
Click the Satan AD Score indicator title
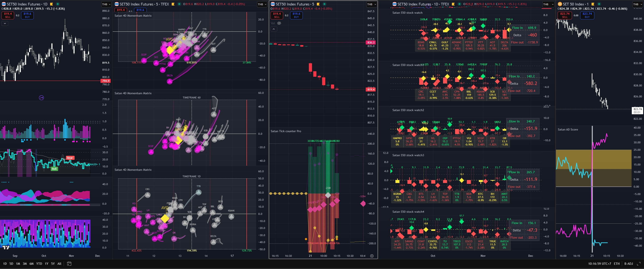[x=568, y=129]
